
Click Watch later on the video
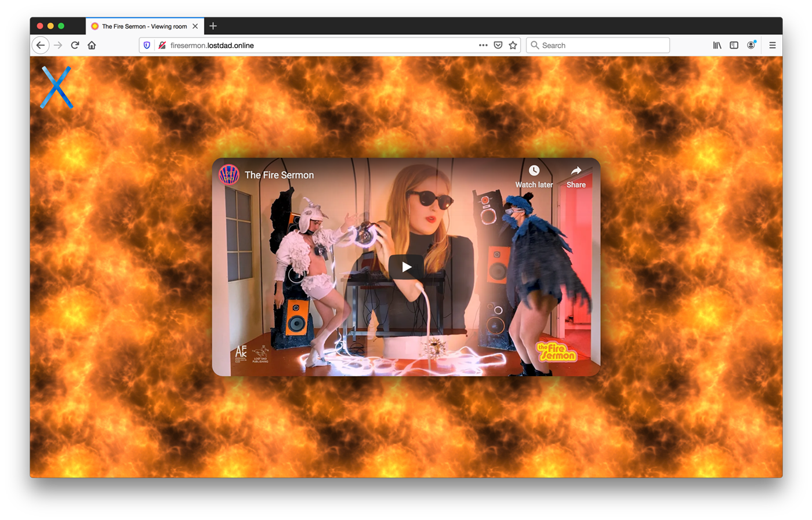point(534,176)
